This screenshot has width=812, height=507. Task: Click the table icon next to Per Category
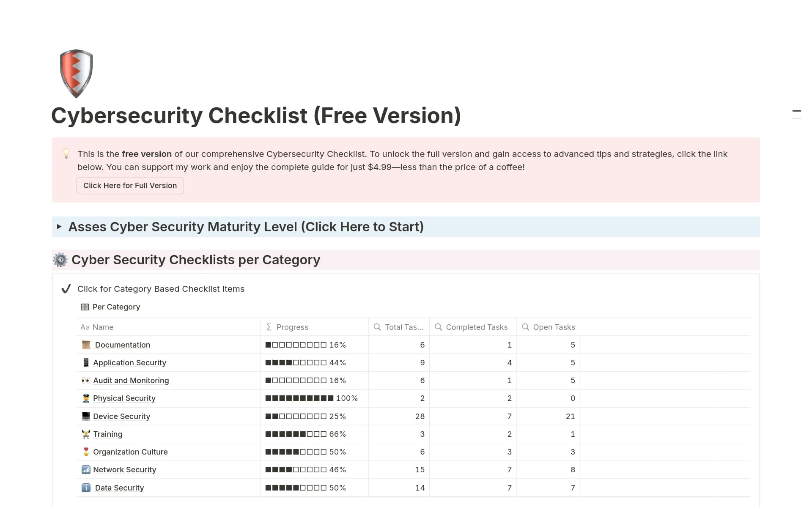pyautogui.click(x=85, y=307)
